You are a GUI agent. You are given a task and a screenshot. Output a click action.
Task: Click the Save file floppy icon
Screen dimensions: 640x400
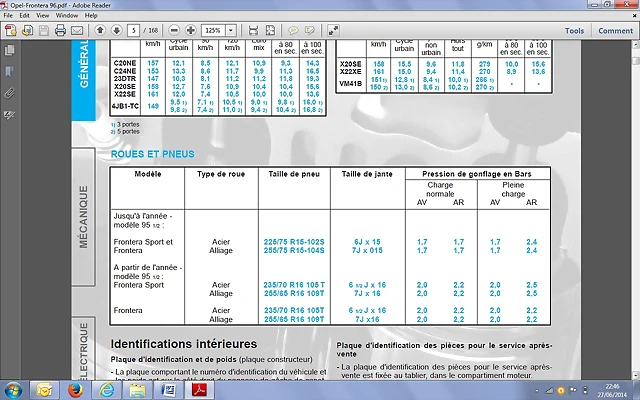[44, 30]
